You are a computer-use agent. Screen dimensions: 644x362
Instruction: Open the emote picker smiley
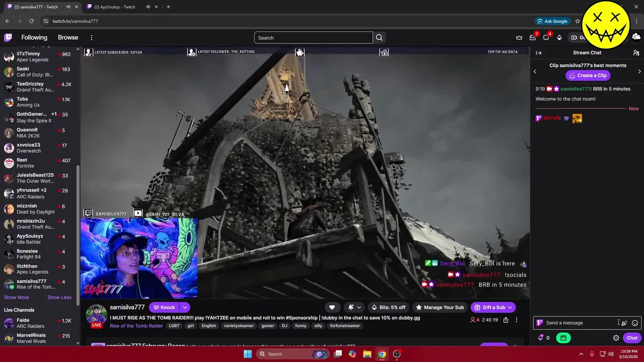pos(635,323)
